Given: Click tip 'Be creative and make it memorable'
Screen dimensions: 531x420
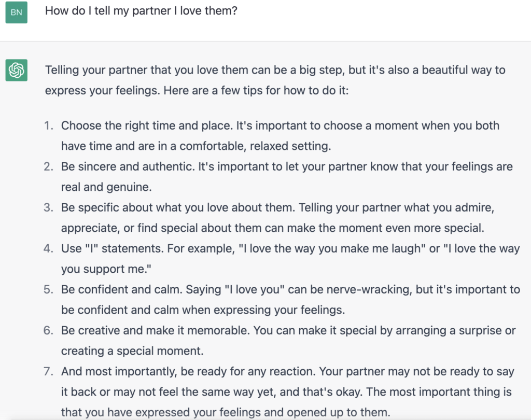Looking at the screenshot, I should click(x=156, y=331).
